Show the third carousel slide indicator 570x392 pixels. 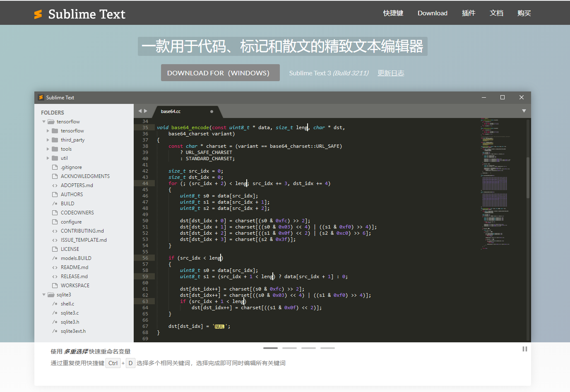[308, 348]
